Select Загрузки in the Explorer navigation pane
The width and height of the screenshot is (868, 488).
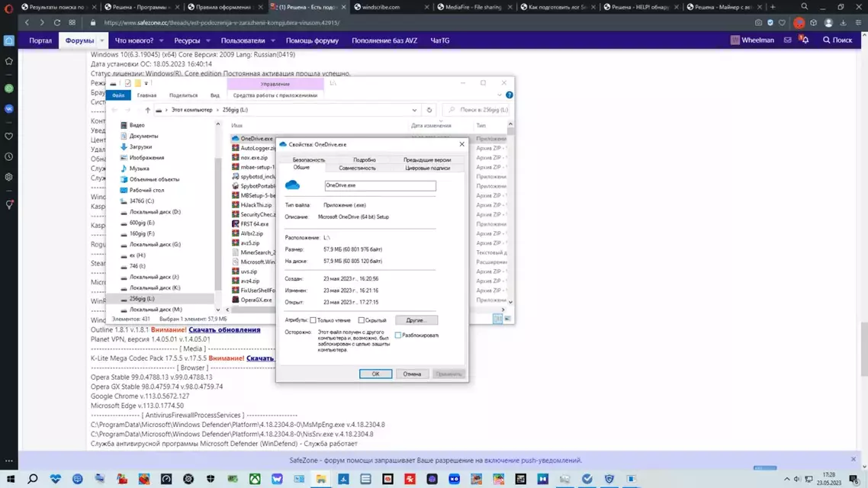[140, 146]
